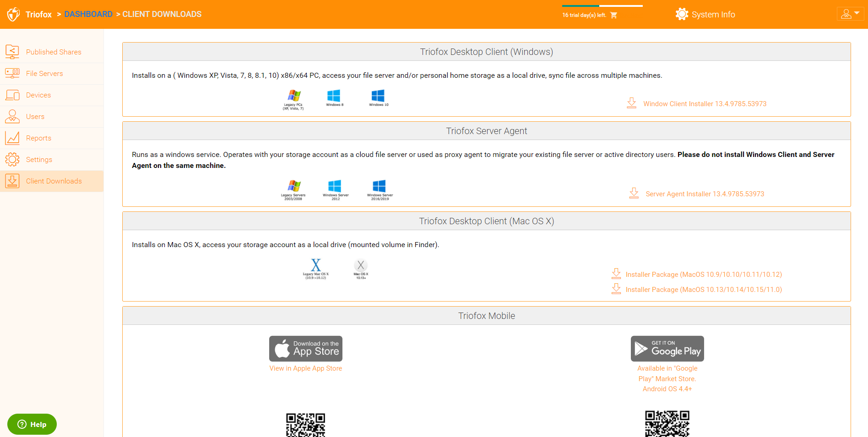Click the Published Shares sidebar icon
This screenshot has height=437, width=868.
(x=12, y=52)
